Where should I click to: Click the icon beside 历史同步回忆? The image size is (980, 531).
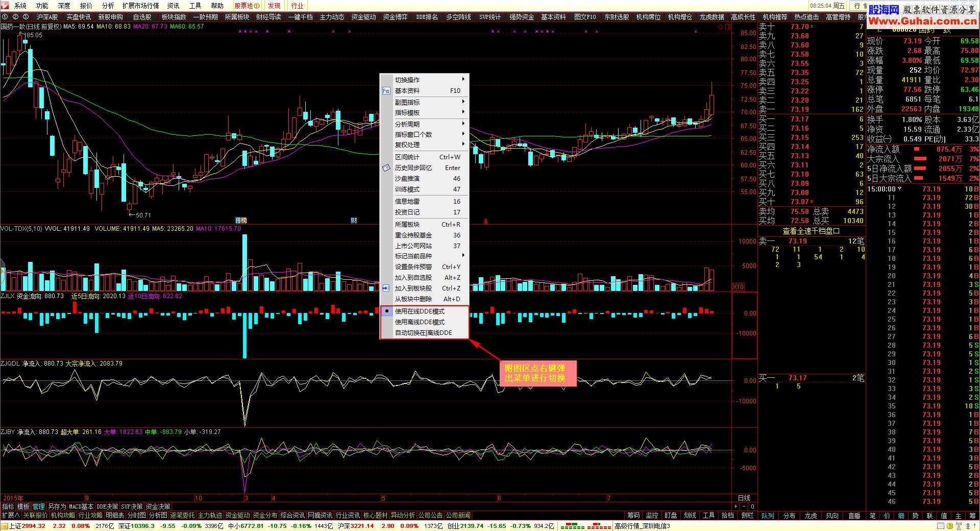(x=386, y=168)
